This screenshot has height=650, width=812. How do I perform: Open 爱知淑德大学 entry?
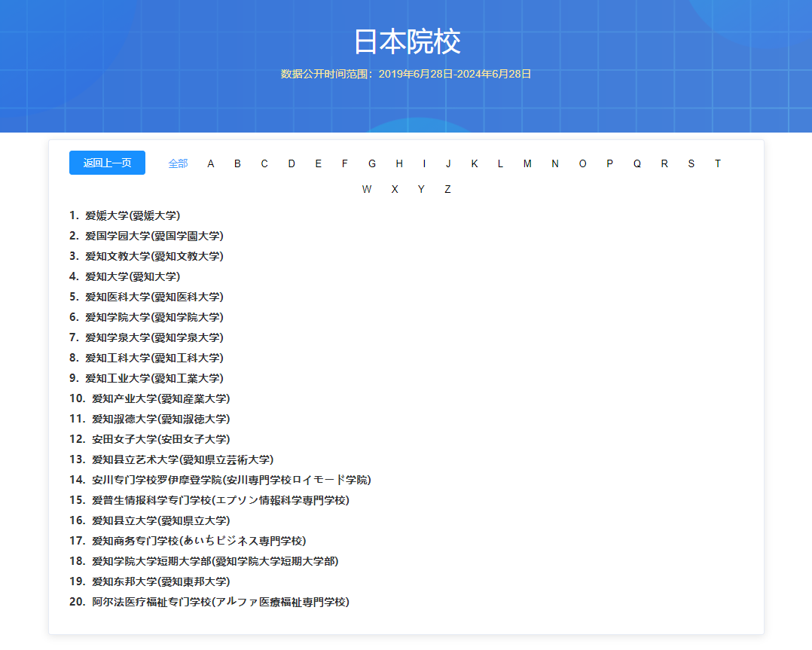click(x=161, y=419)
